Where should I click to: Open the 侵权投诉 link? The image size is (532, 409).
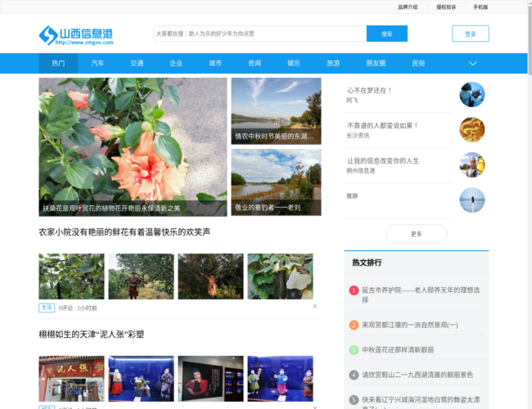[446, 7]
